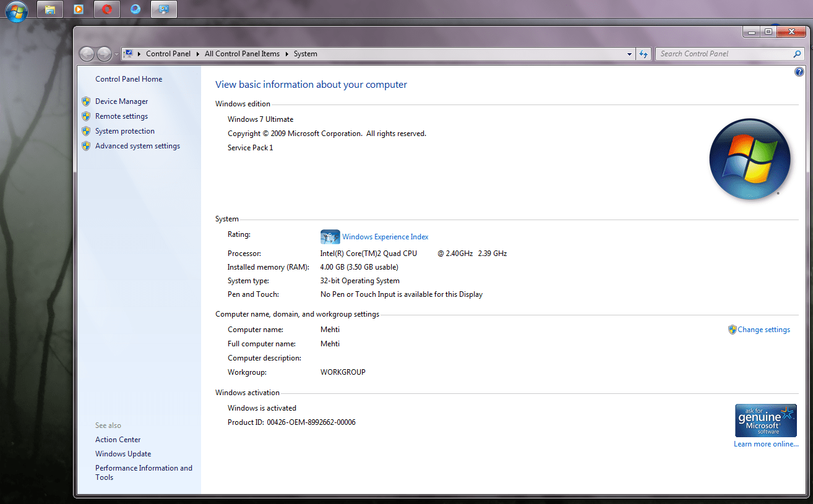Screen dimensions: 813x504
Task: Click the Windows Experience Index rating icon
Action: click(330, 237)
